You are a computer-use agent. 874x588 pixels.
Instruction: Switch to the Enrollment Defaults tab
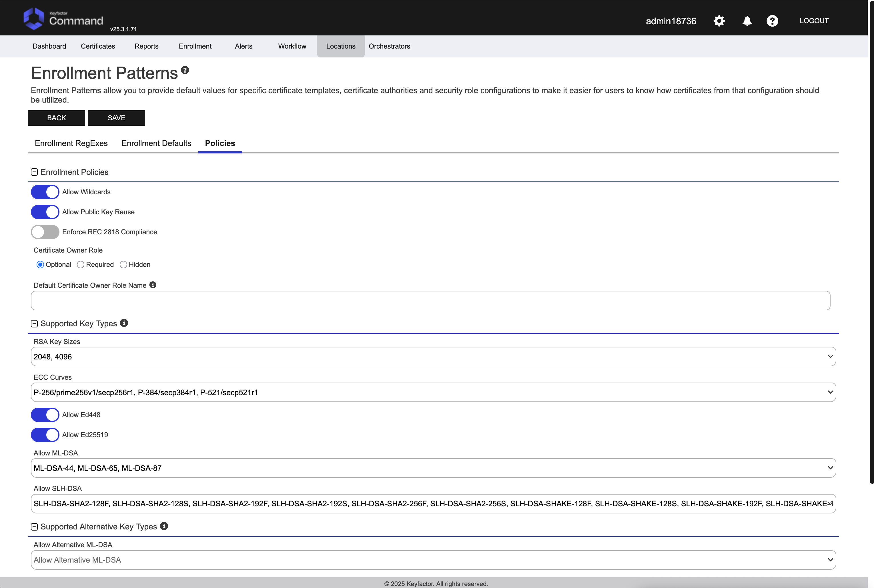tap(156, 143)
